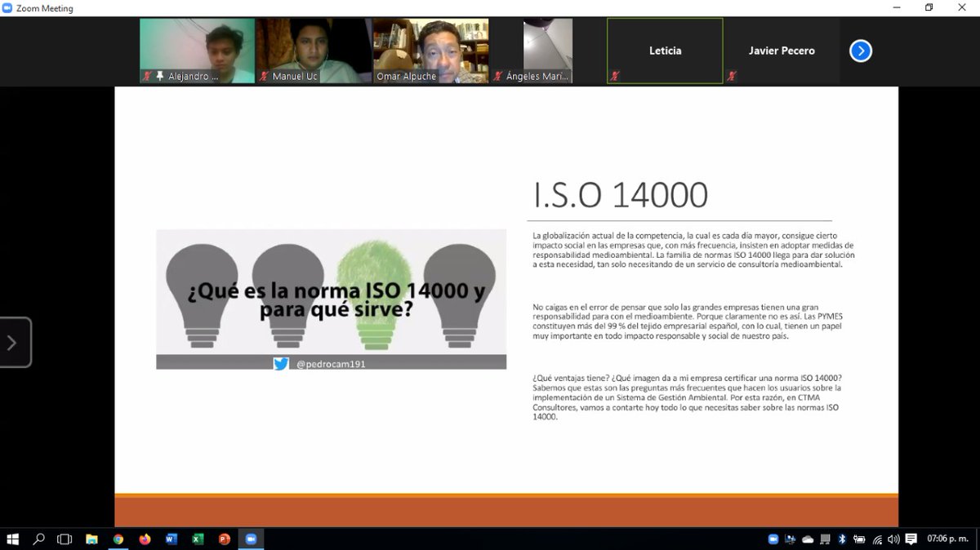Click muted mic icon on Ángeles Marí's tile
Screen dimensions: 980x550
tap(498, 76)
